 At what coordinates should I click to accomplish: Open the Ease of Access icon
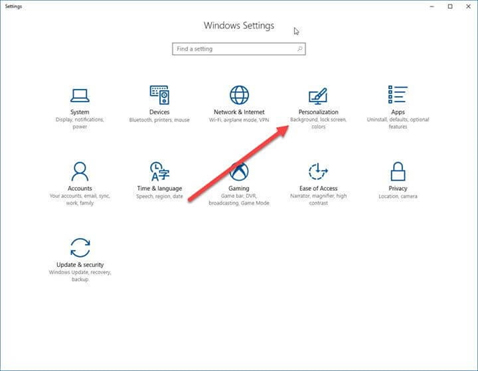pyautogui.click(x=318, y=171)
